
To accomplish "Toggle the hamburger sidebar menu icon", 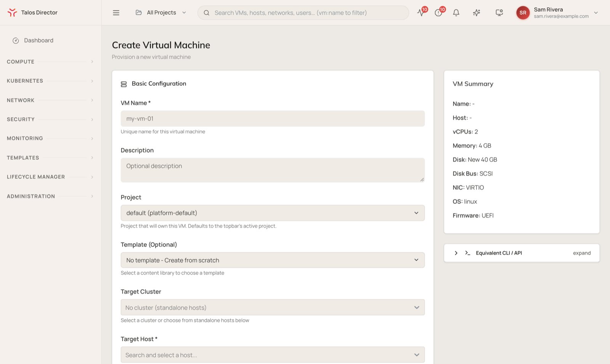I will click(x=116, y=13).
